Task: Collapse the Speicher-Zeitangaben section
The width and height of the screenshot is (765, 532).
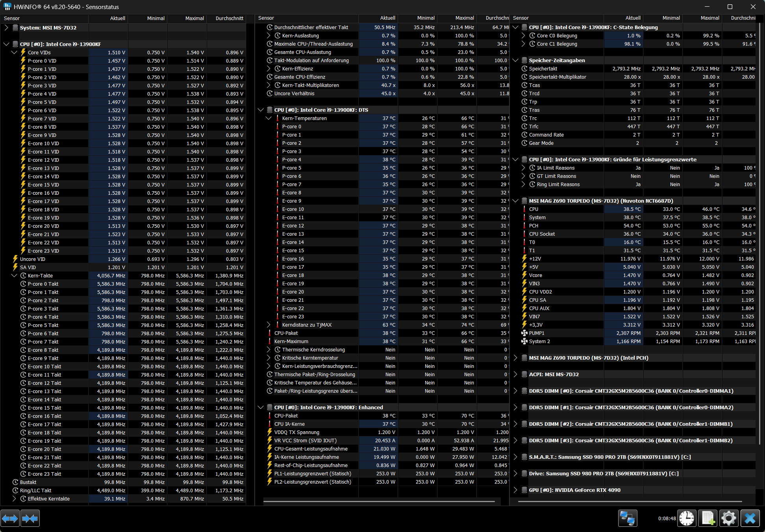Action: tap(515, 60)
